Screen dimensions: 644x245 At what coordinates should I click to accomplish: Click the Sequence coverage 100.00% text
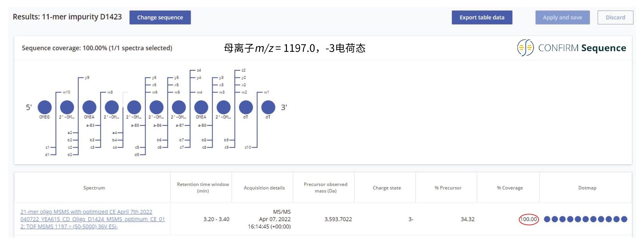pos(97,48)
